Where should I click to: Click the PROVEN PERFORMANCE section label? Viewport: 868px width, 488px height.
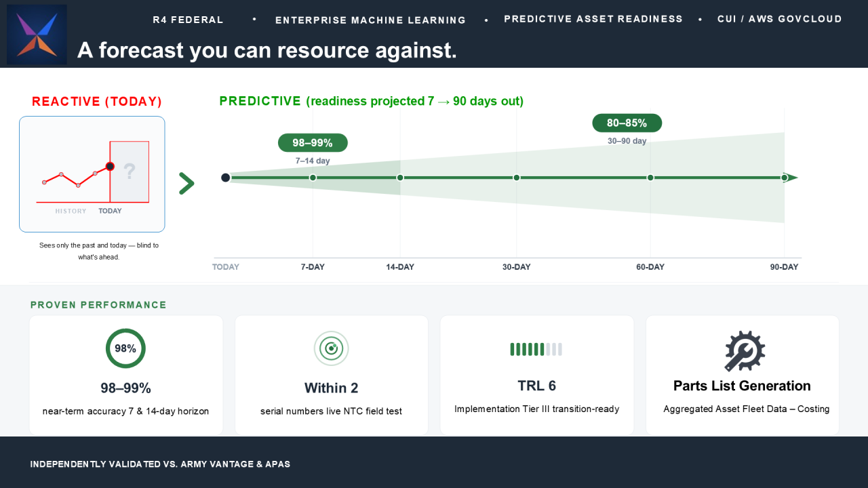[98, 305]
